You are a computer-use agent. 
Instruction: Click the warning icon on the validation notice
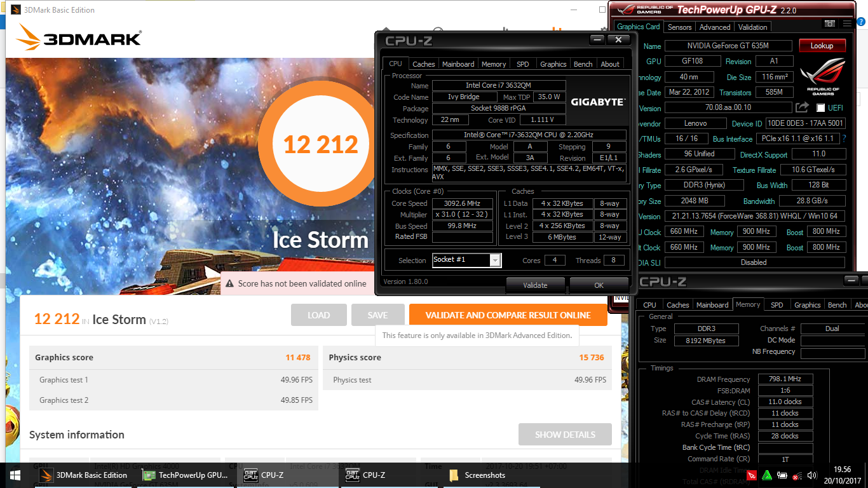pyautogui.click(x=229, y=283)
